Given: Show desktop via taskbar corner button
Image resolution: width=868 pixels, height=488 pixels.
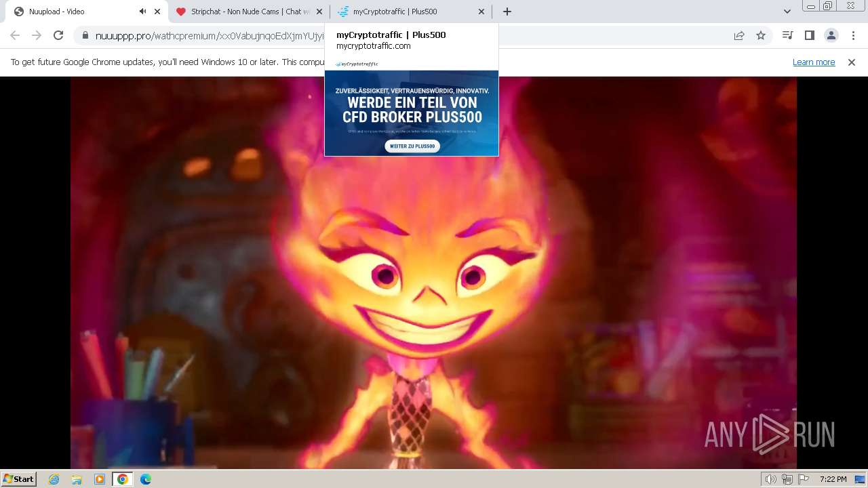Looking at the screenshot, I should coord(861,479).
